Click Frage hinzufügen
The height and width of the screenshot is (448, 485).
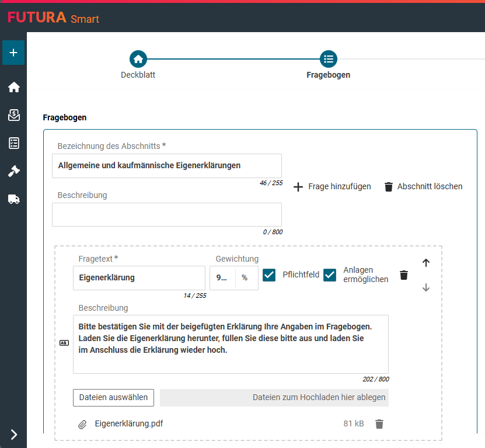(x=332, y=187)
